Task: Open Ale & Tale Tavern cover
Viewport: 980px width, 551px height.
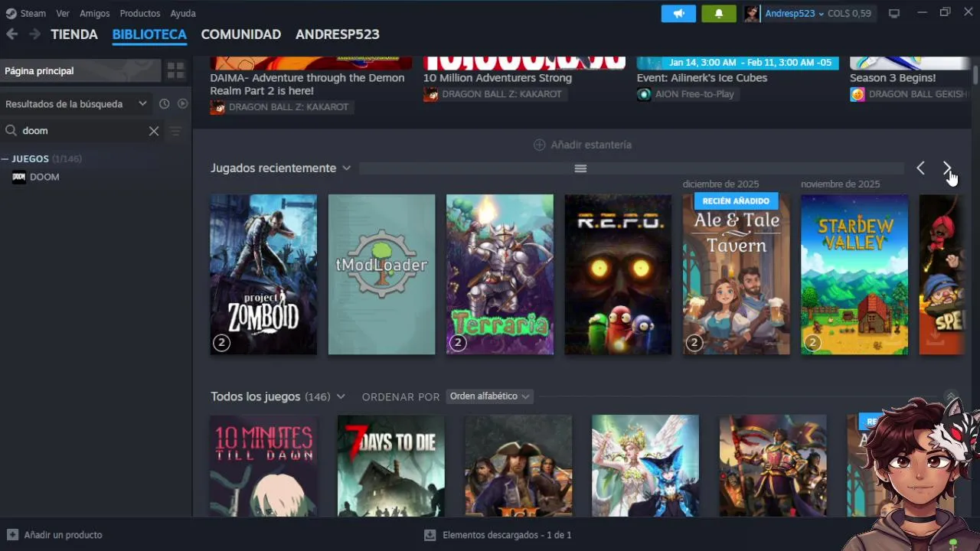Action: (737, 275)
